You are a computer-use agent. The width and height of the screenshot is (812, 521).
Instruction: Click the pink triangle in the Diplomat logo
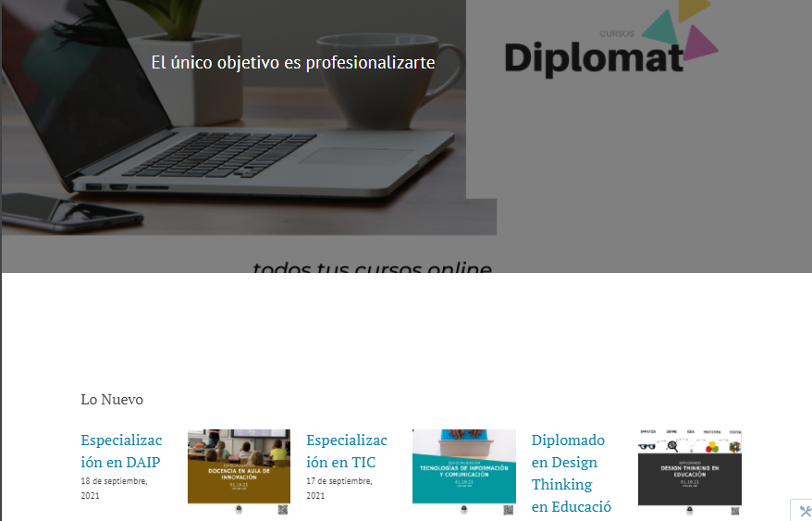[699, 43]
